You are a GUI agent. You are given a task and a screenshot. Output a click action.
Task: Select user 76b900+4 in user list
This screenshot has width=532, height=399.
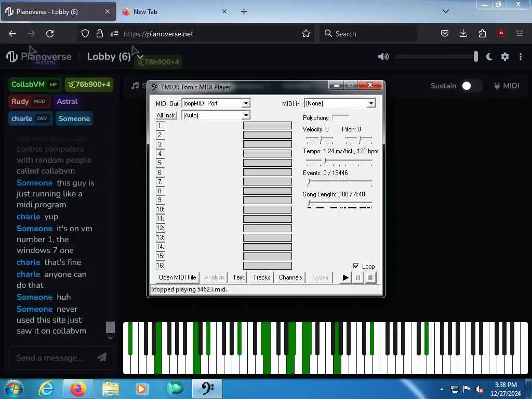point(89,84)
